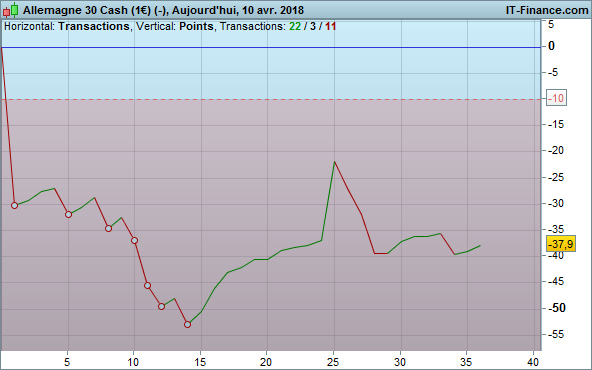592x370 pixels.
Task: Click the circle marker at transaction 12
Action: [x=161, y=307]
